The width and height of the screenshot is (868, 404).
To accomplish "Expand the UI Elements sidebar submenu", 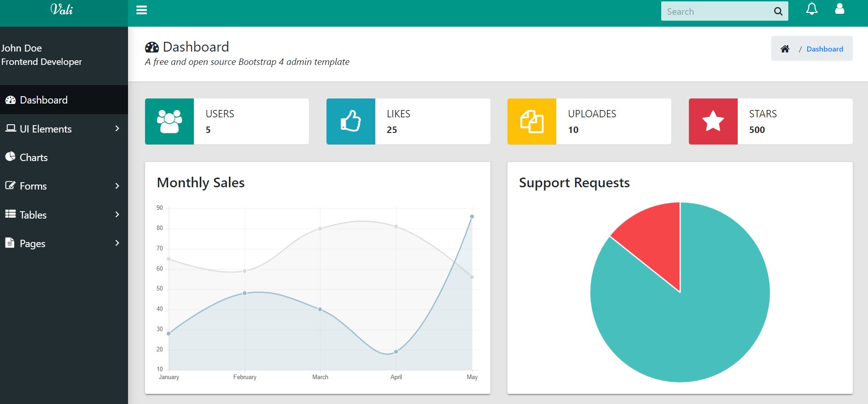I will 64,129.
